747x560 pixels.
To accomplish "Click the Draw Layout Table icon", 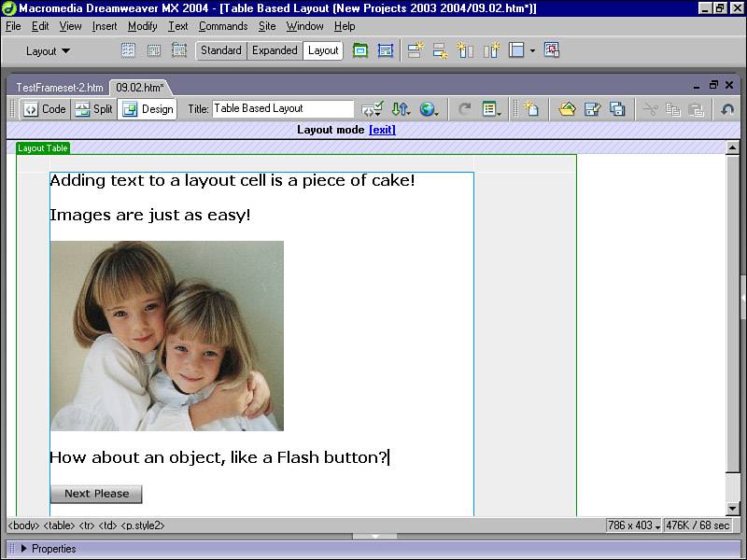I will click(x=360, y=50).
